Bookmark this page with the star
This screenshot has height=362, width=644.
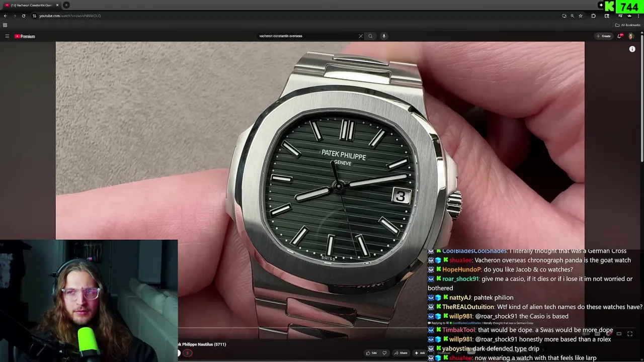point(581,16)
